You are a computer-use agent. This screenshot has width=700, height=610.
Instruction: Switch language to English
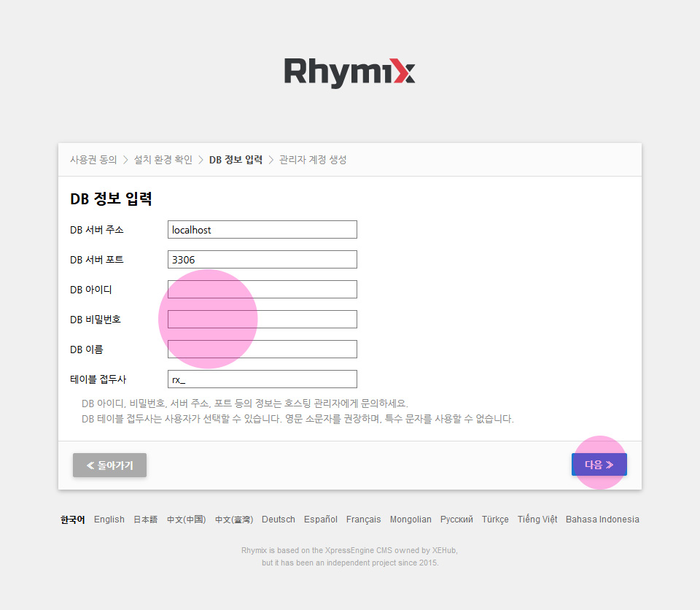(109, 520)
